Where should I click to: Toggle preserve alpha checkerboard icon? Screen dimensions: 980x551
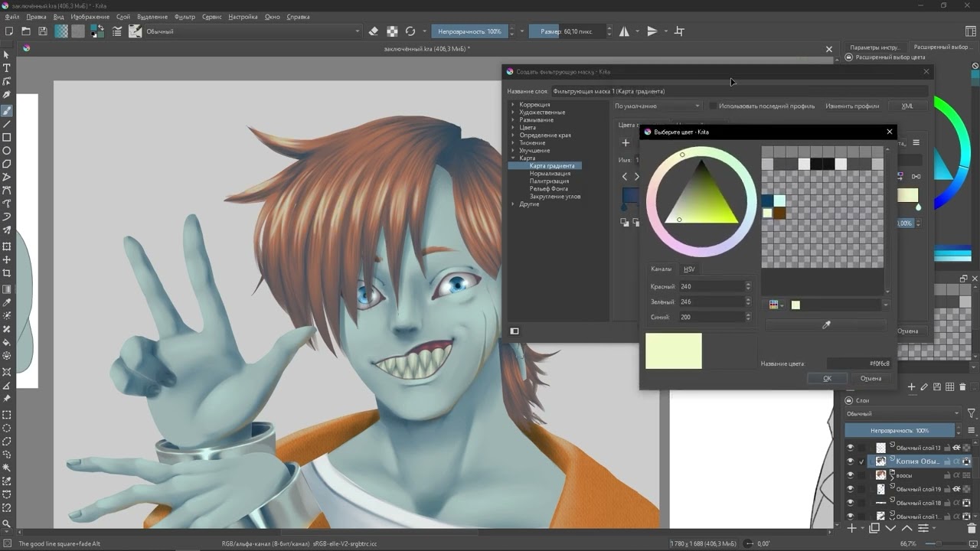pos(392,31)
